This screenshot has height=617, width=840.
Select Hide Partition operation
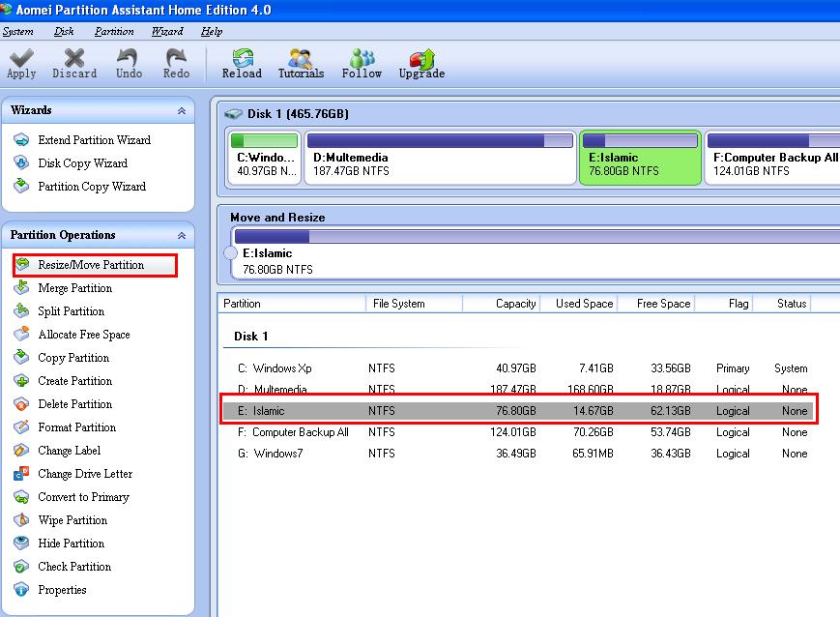[x=71, y=544]
